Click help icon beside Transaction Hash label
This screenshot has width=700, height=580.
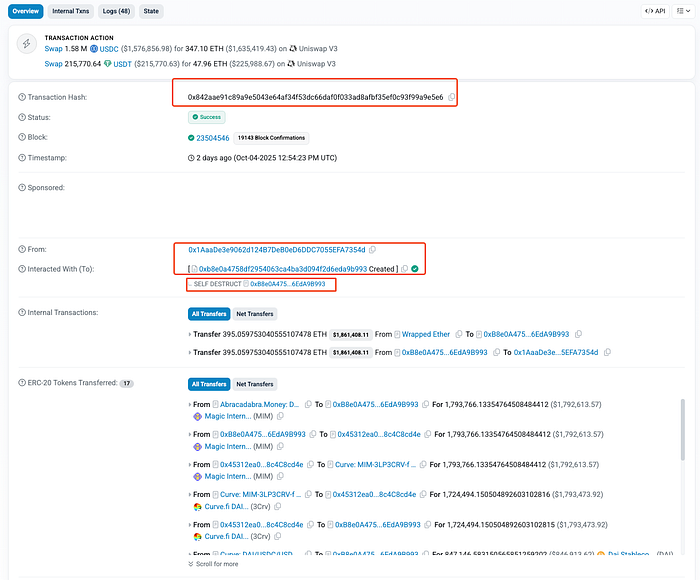(x=24, y=97)
